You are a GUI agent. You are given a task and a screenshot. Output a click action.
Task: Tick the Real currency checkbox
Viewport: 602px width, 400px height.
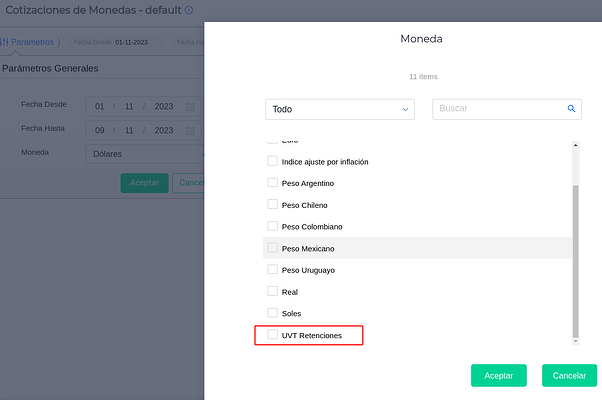273,292
